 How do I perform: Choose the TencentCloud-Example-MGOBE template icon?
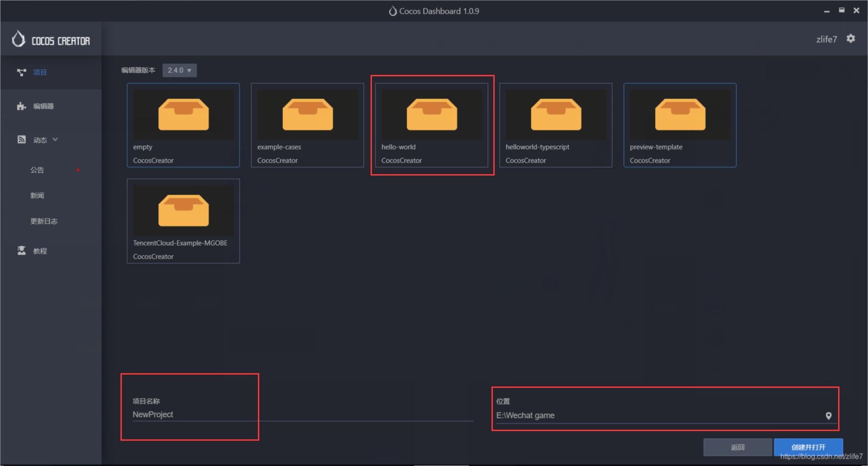(x=183, y=210)
